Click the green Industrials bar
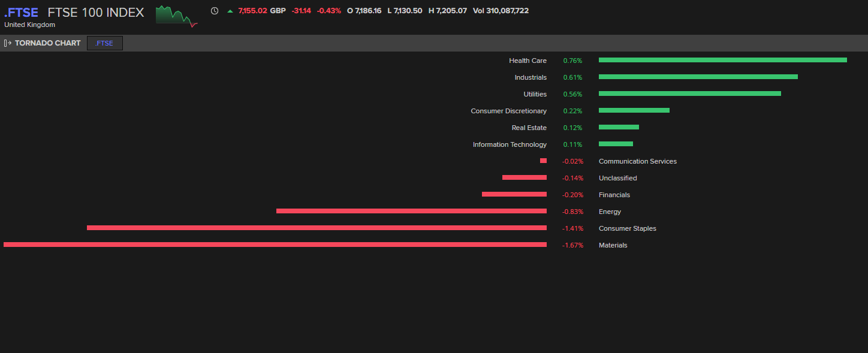 pyautogui.click(x=698, y=77)
